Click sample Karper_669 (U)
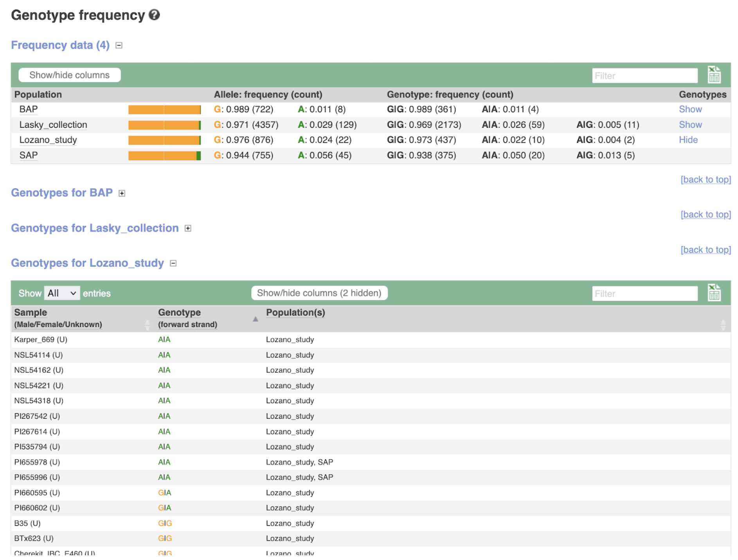Screen dimensions: 738x560 41,339
